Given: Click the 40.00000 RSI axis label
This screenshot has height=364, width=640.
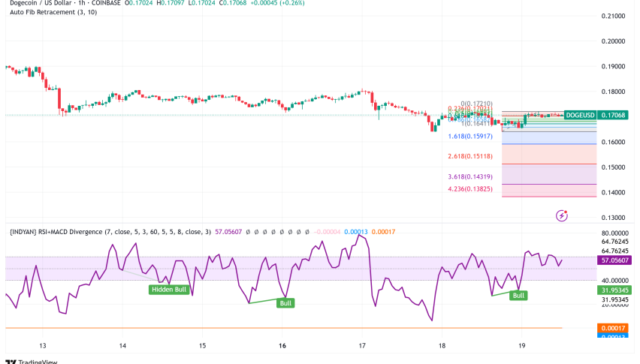Looking at the screenshot, I should pos(614,281).
